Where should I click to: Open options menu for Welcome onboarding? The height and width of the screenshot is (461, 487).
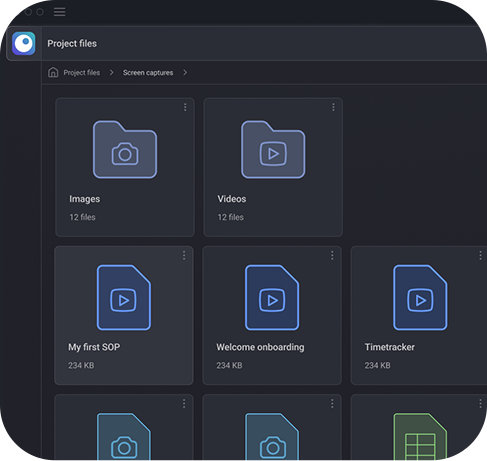332,255
